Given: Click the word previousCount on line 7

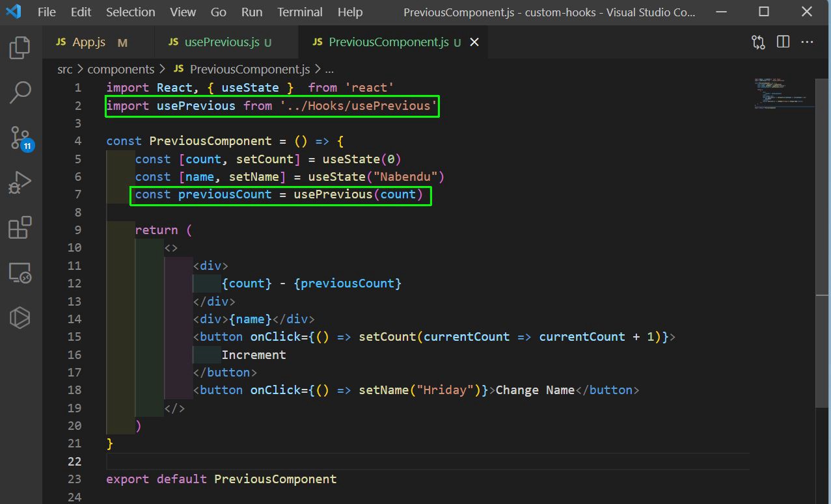Looking at the screenshot, I should click(225, 194).
